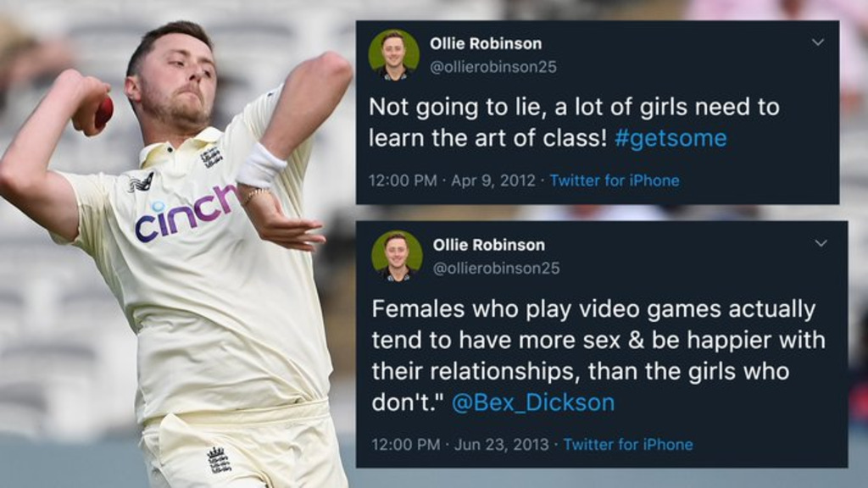Open Ollie Robinson's avatar in second tweet
The width and height of the screenshot is (868, 488).
click(397, 256)
